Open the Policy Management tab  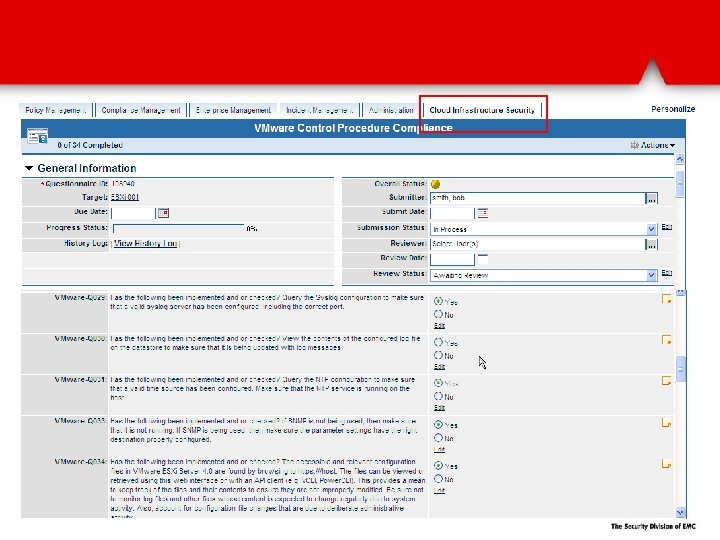pyautogui.click(x=56, y=110)
